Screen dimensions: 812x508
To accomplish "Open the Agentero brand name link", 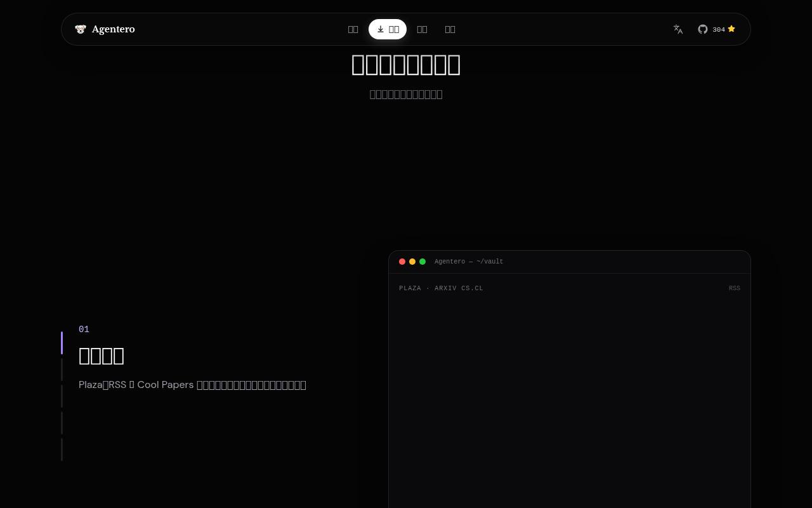I will [x=113, y=29].
